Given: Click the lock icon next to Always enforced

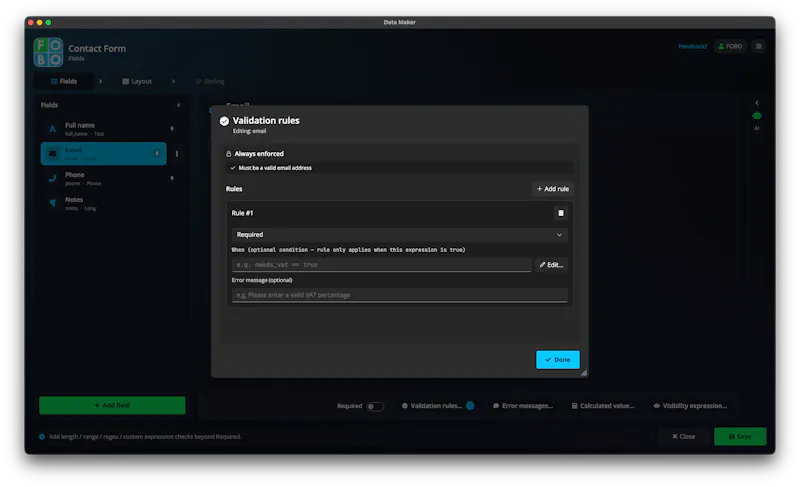Looking at the screenshot, I should coord(229,153).
